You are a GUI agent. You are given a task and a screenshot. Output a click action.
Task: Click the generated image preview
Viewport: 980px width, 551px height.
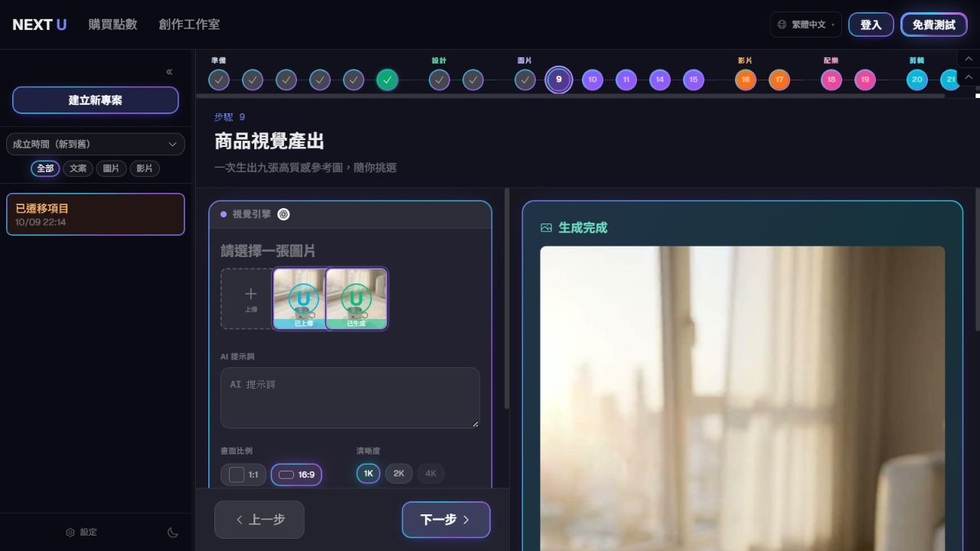tap(743, 398)
